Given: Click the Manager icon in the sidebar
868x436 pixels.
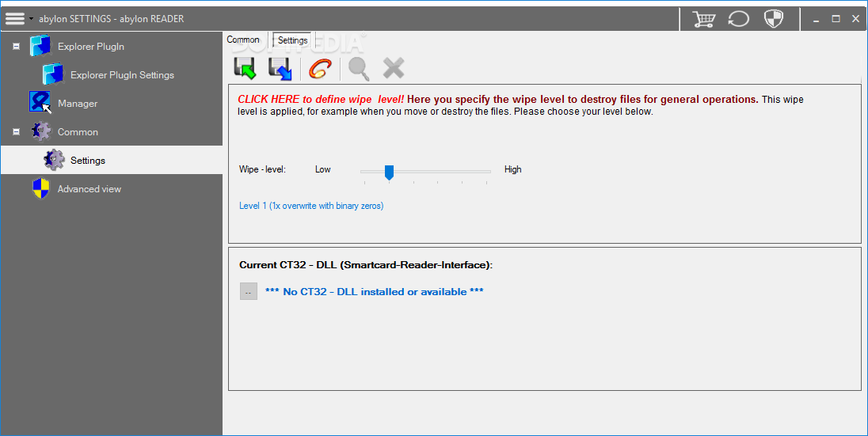Looking at the screenshot, I should pos(40,103).
